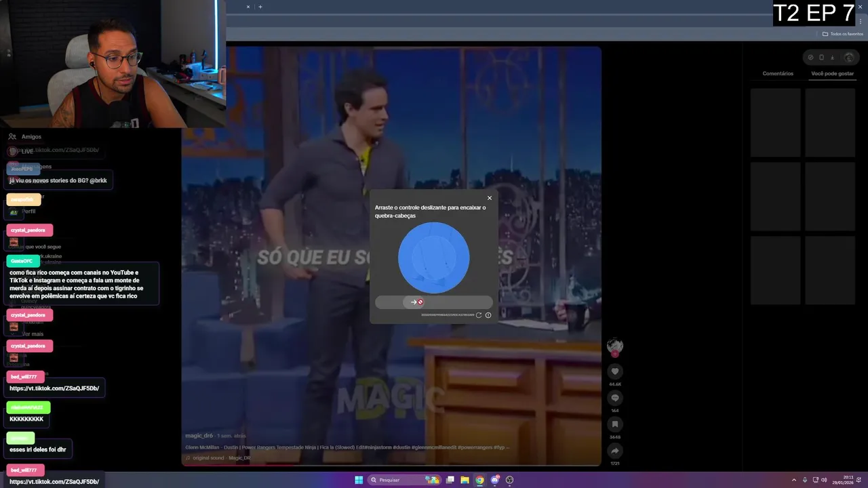Click Chrome icon on taskbar
Image resolution: width=868 pixels, height=488 pixels.
[479, 480]
